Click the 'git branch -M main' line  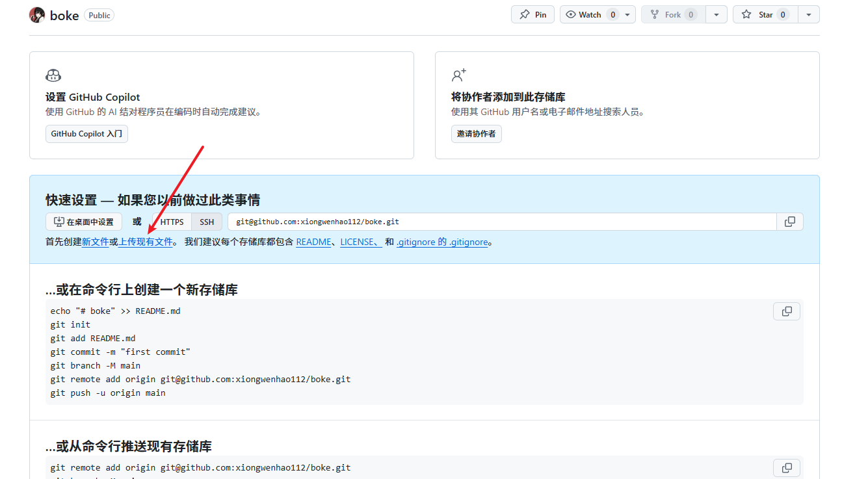pos(95,365)
